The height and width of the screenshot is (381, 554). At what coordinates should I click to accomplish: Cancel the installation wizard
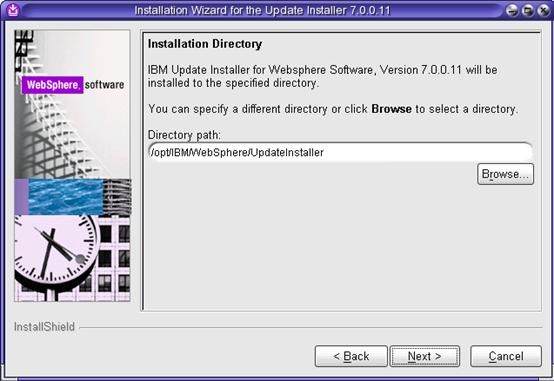pos(506,356)
